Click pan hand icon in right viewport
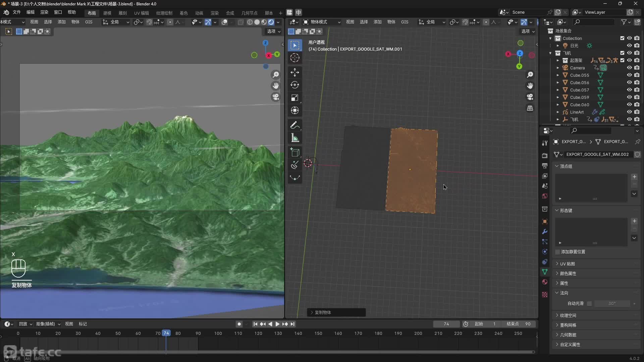This screenshot has height=362, width=644. [530, 86]
